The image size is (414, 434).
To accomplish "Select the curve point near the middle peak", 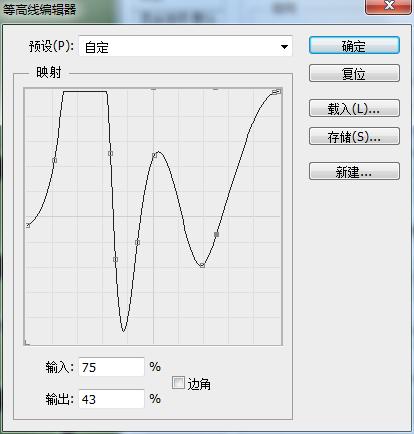I will tap(154, 155).
